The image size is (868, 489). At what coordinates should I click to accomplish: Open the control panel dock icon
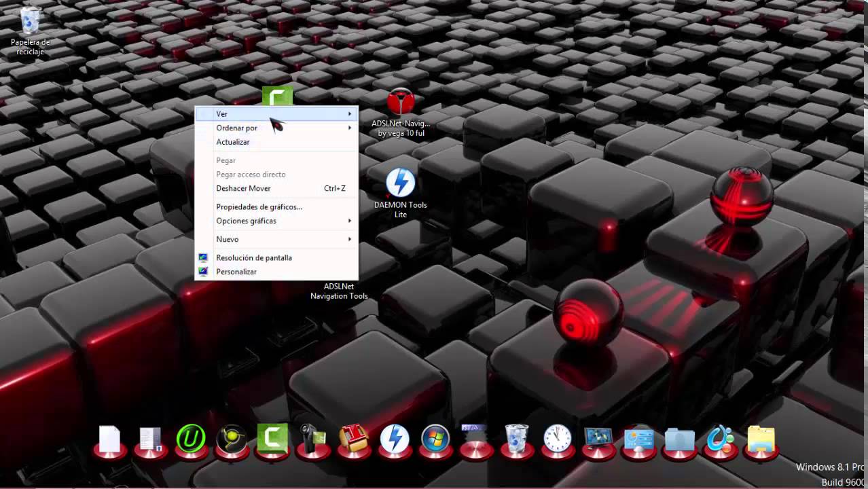639,439
